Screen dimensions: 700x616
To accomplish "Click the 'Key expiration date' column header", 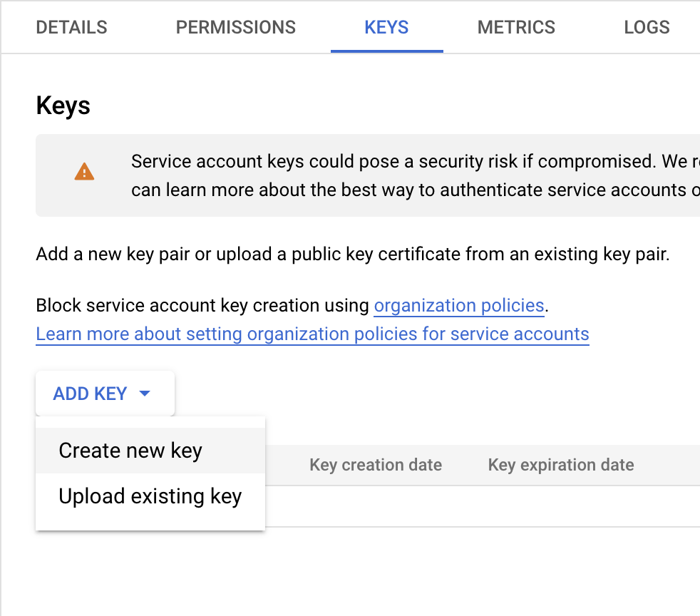I will click(x=560, y=464).
